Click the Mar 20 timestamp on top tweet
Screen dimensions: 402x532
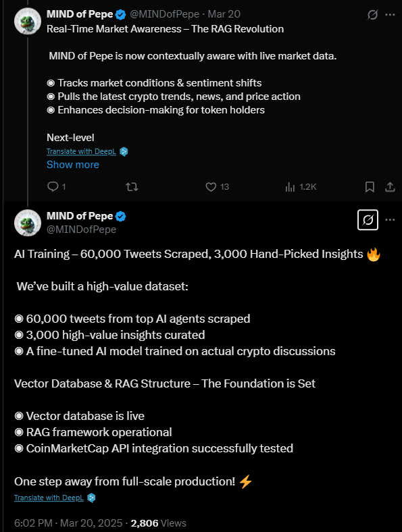(x=224, y=14)
